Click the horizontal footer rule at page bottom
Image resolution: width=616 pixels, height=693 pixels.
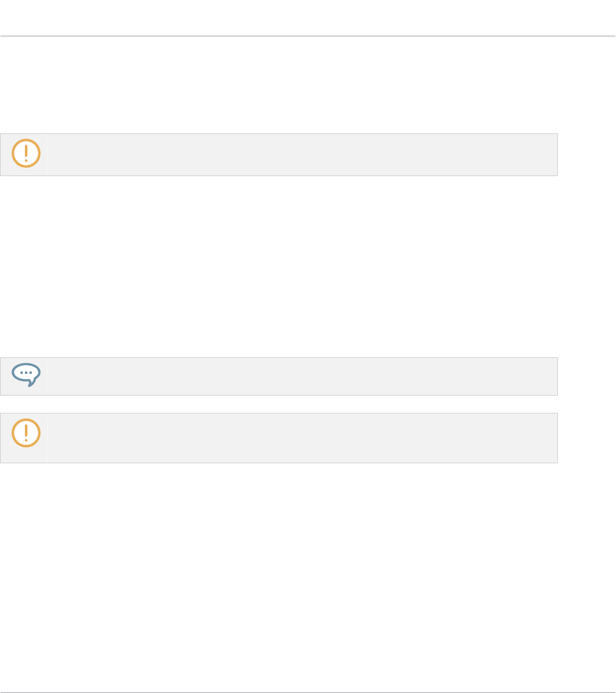point(308,692)
